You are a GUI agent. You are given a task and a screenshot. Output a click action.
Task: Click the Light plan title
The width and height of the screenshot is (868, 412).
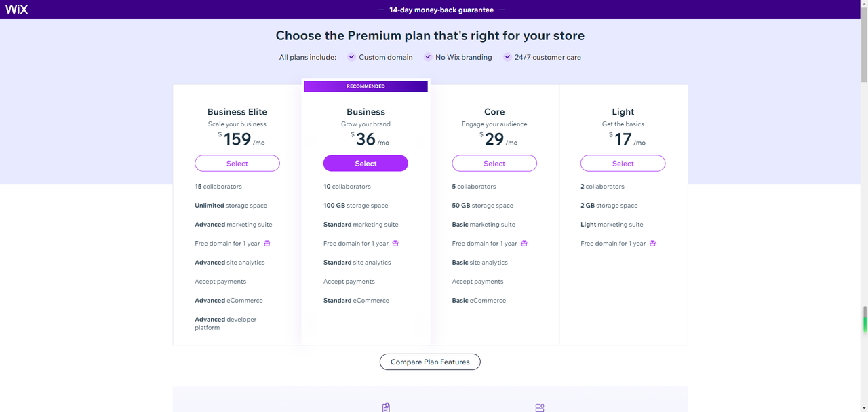[623, 112]
